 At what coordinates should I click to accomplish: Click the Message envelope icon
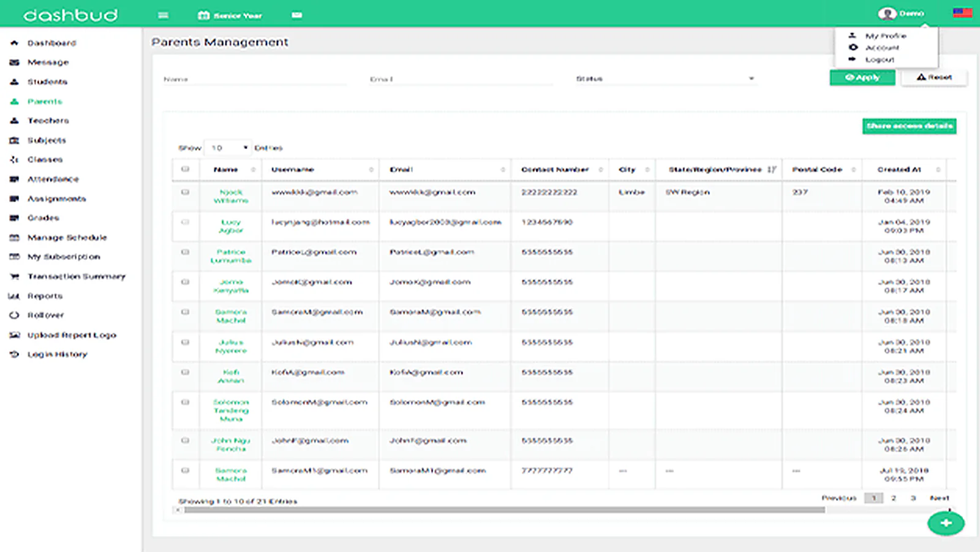coord(14,62)
